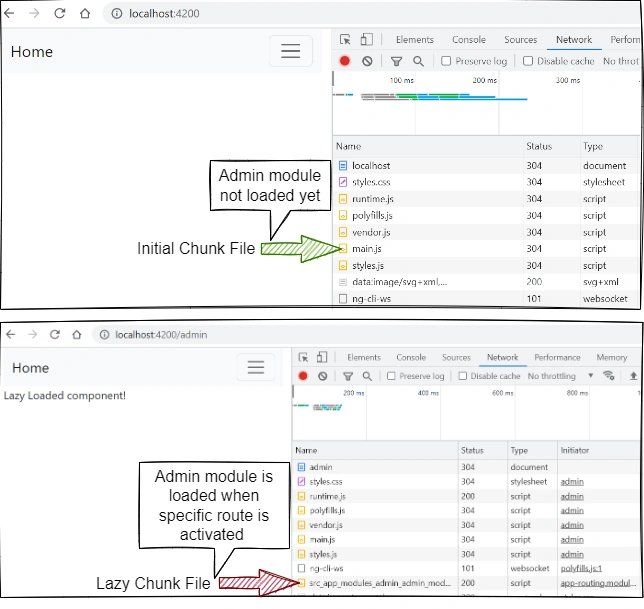
Task: Select ng-cli-ws row in bottom network list
Action: coord(466,569)
